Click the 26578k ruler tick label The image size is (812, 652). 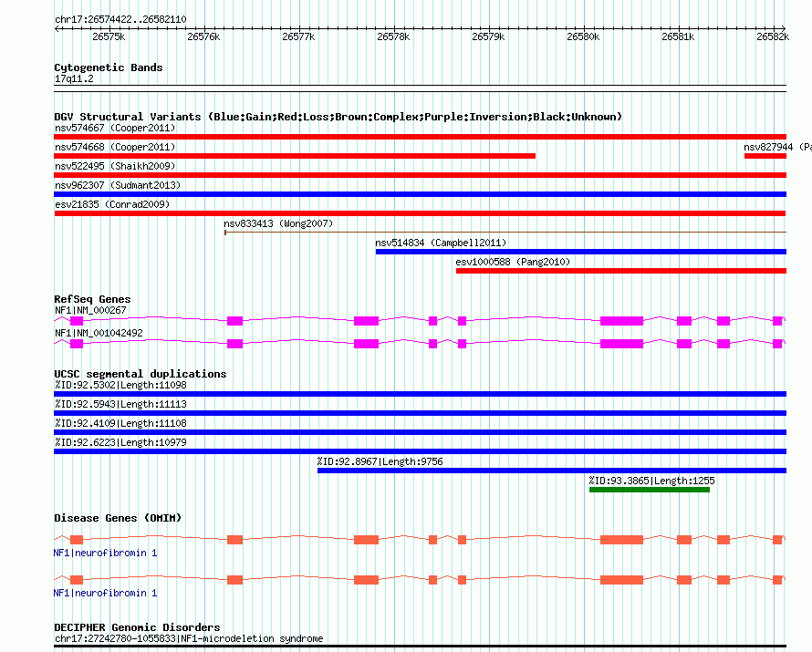pyautogui.click(x=393, y=36)
